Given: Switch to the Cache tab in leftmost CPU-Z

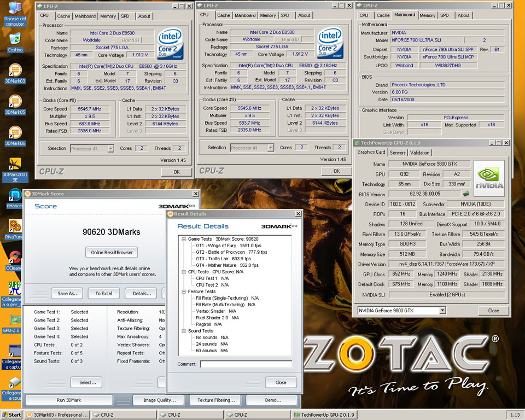Looking at the screenshot, I should (x=63, y=16).
